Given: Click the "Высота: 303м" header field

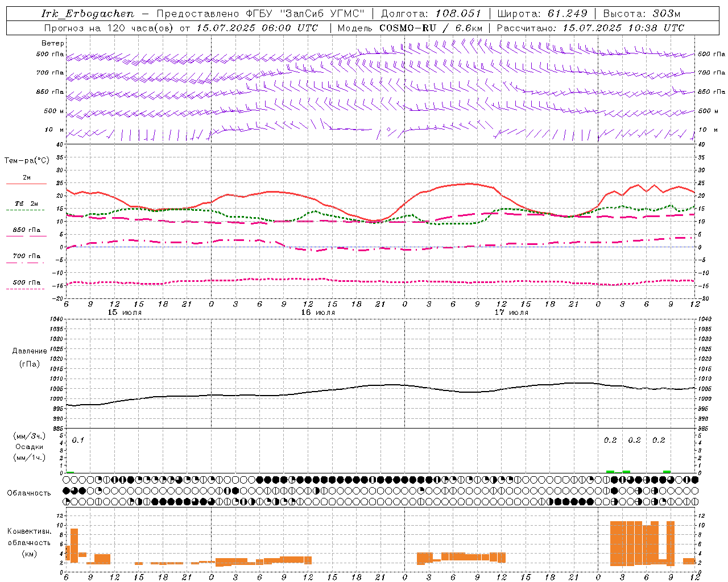Looking at the screenshot, I should point(642,14).
